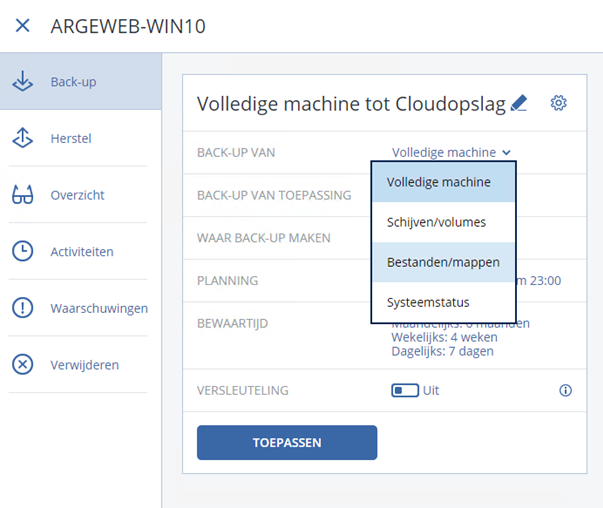Click the Herstel restore icon
603x508 pixels.
tap(22, 138)
